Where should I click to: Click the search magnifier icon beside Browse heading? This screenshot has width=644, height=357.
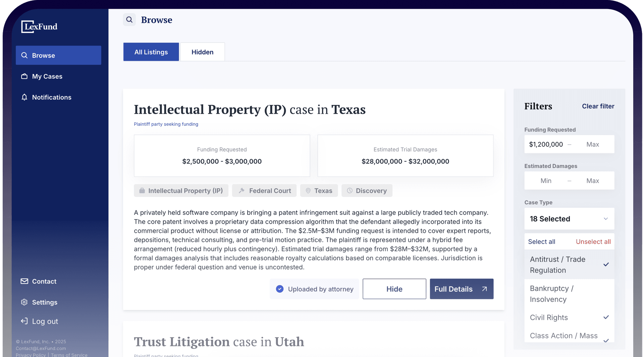129,20
